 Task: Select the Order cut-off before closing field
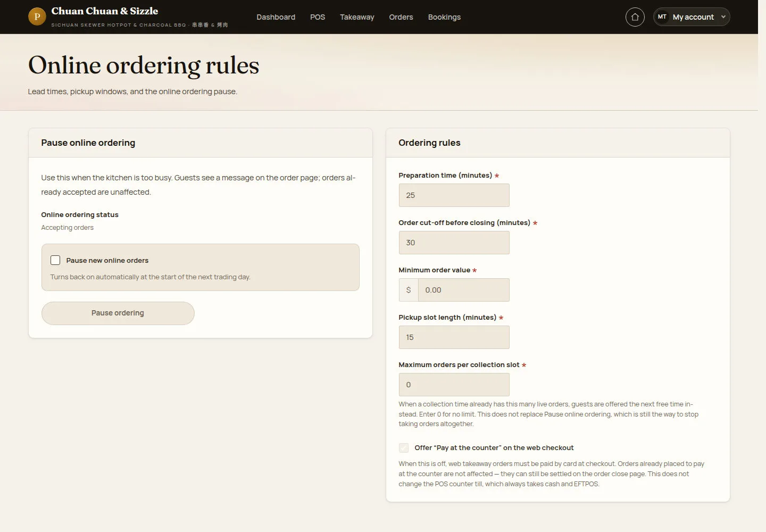[454, 243]
